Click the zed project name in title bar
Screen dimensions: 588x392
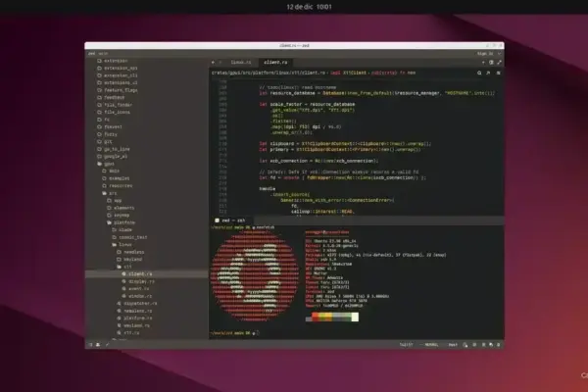[91, 54]
